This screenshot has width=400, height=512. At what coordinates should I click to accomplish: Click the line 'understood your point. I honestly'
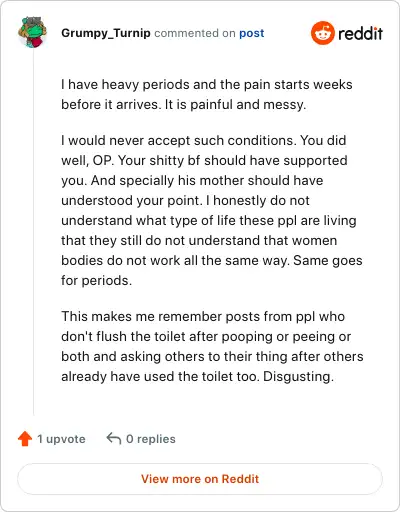(185, 201)
